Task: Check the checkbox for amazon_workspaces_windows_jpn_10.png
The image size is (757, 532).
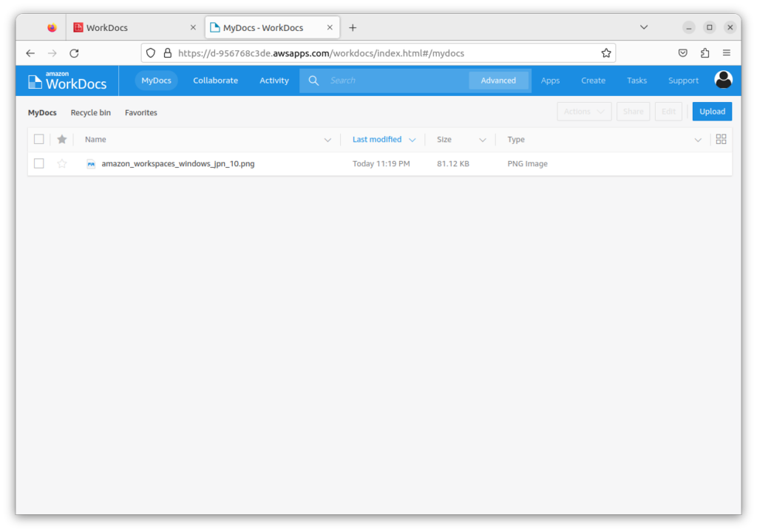Action: (x=38, y=163)
